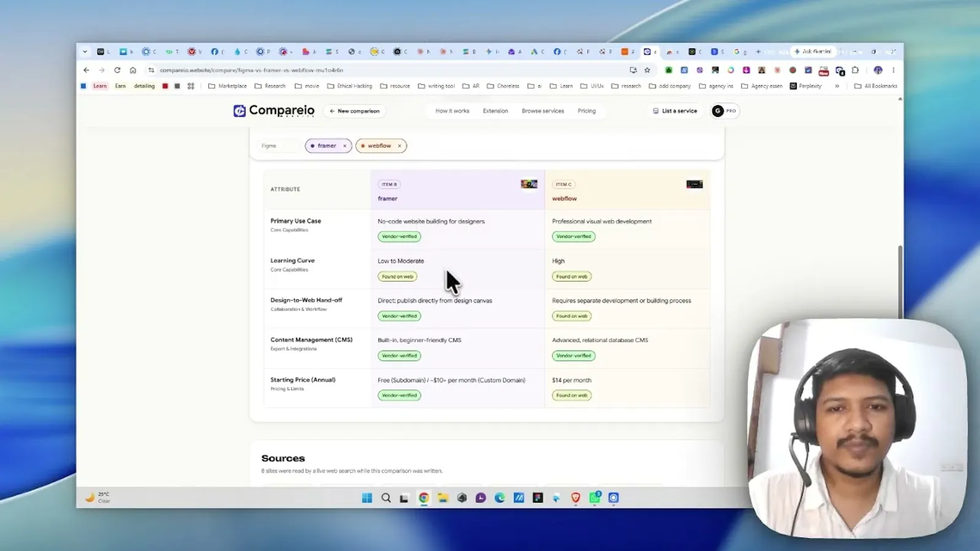
Task: Open the PRO profile avatar menu
Action: pyautogui.click(x=724, y=111)
